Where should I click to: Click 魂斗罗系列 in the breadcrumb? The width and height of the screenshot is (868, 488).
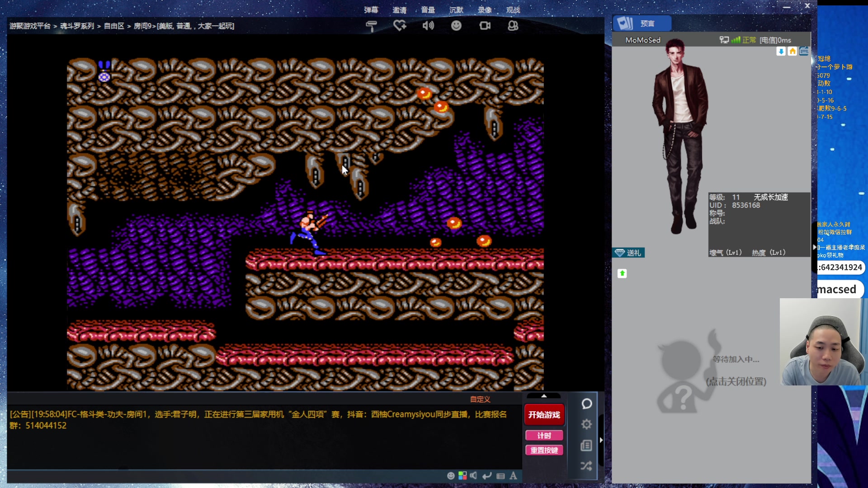77,26
